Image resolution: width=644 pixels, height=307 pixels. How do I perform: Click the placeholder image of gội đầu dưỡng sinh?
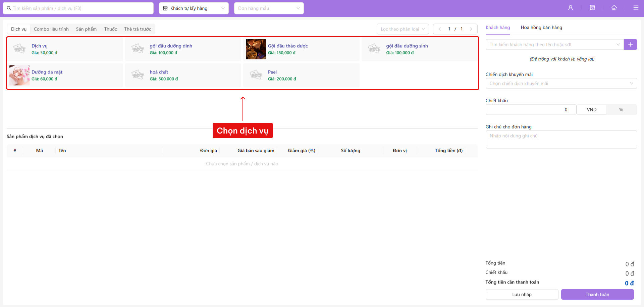374,49
